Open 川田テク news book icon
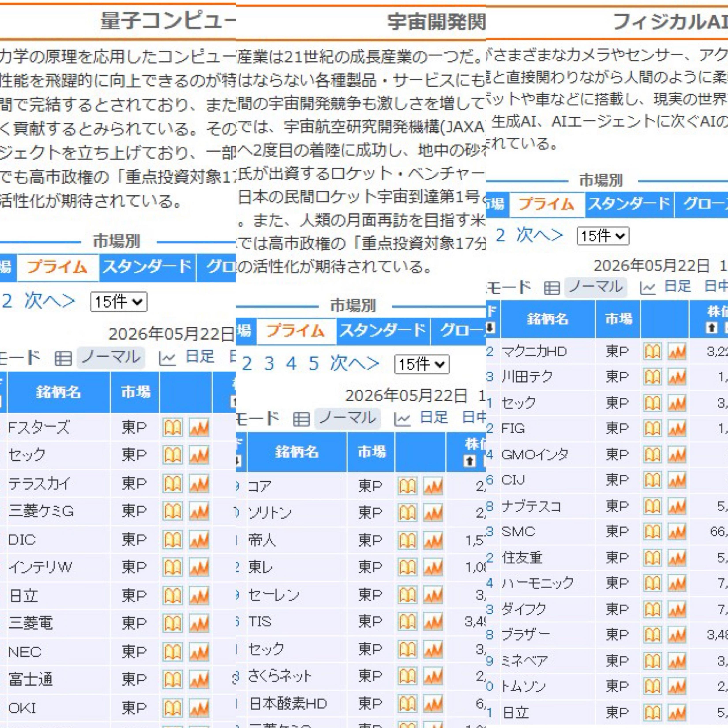 click(x=652, y=377)
